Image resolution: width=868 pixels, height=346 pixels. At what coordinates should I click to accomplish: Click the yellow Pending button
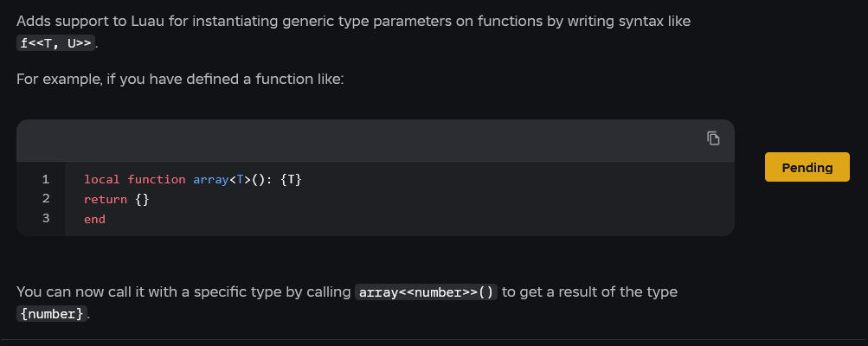pyautogui.click(x=807, y=168)
